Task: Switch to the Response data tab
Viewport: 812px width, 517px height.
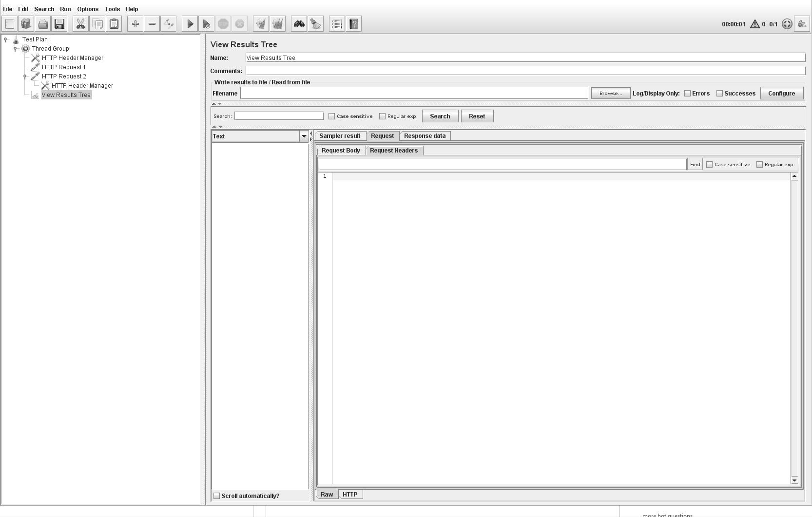Action: 425,136
